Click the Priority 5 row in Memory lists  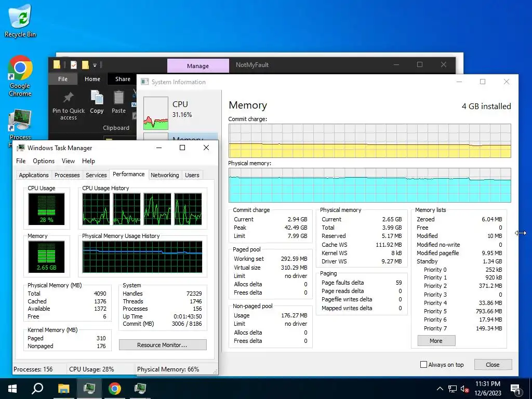click(463, 311)
